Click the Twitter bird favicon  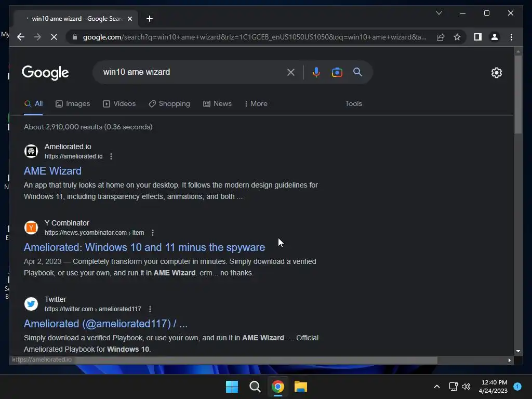pos(31,303)
